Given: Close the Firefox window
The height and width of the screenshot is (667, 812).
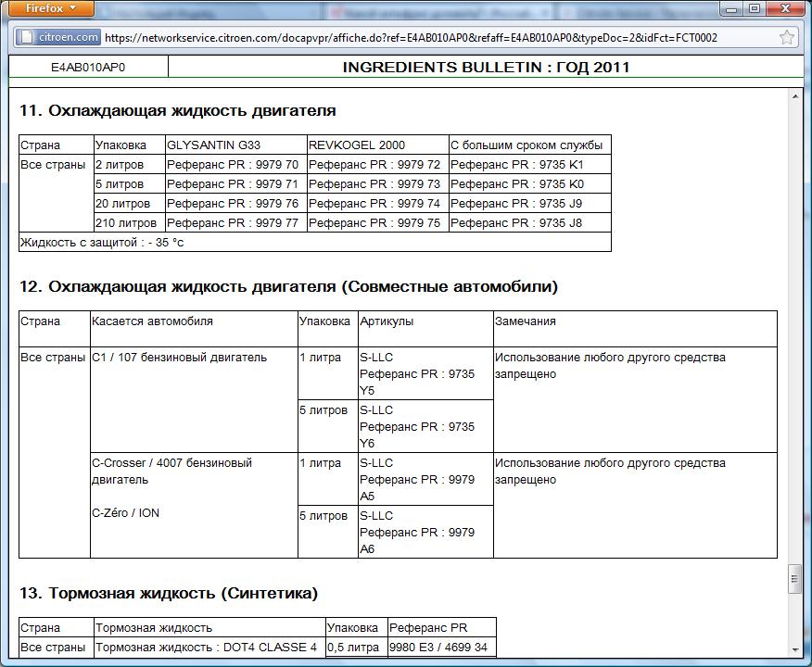Looking at the screenshot, I should tap(786, 8).
